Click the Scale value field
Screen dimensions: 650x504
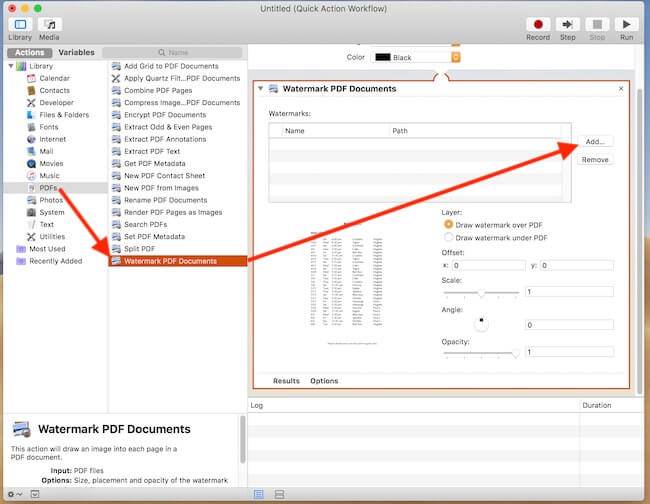pyautogui.click(x=569, y=292)
